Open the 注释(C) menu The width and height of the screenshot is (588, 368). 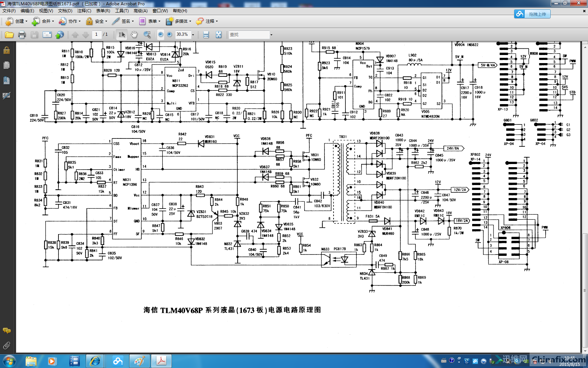pyautogui.click(x=84, y=11)
